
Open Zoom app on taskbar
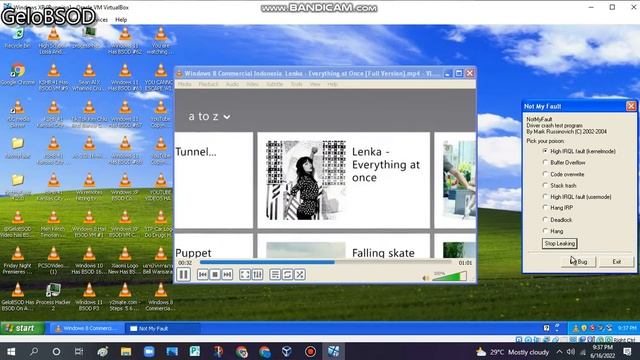149,351
